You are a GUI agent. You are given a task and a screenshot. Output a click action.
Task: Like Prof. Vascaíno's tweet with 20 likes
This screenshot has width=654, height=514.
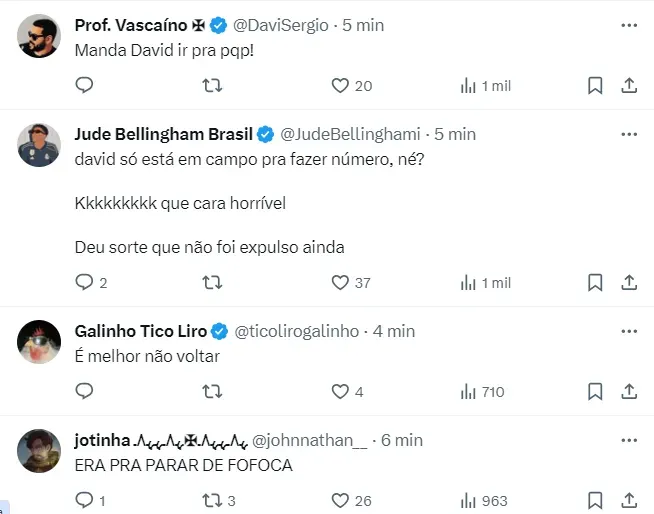coord(341,86)
